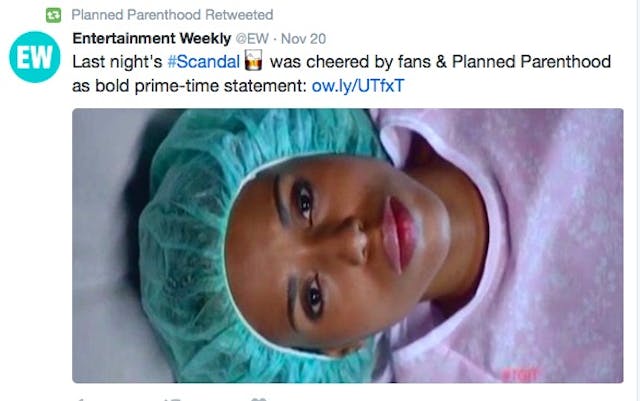Viewport: 640px width, 401px height.
Task: Expand the tweet's attached photo
Action: point(348,245)
